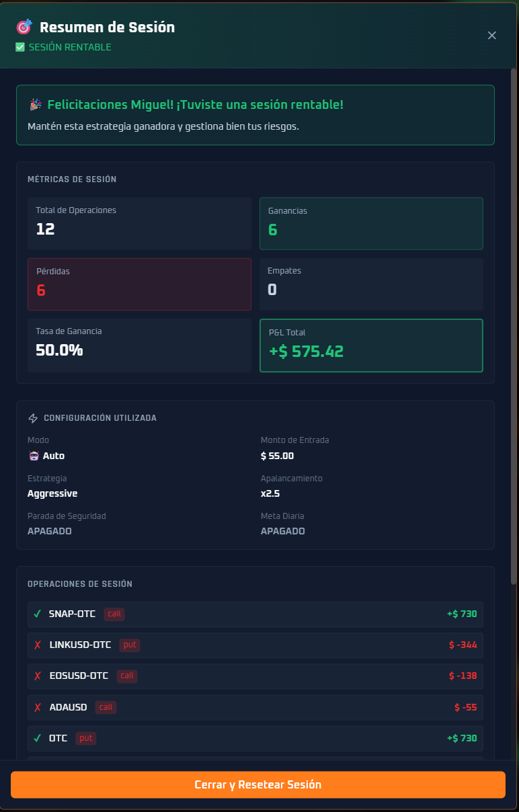Click the party popper congratulations icon
Viewport: 519px width, 812px height.
coord(36,104)
